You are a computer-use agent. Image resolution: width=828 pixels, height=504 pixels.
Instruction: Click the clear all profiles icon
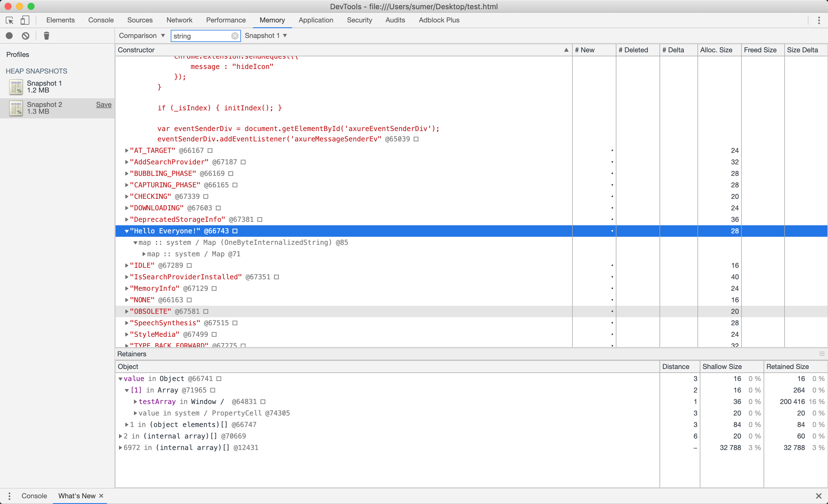point(26,36)
